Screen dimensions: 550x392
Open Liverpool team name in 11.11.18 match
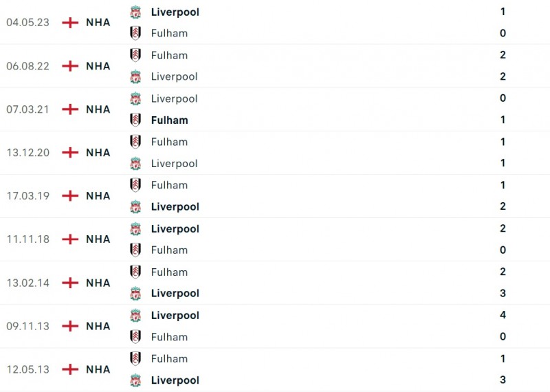[x=175, y=228]
